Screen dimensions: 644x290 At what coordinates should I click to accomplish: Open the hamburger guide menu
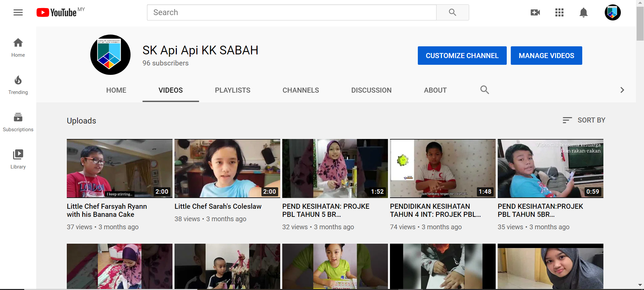click(18, 13)
